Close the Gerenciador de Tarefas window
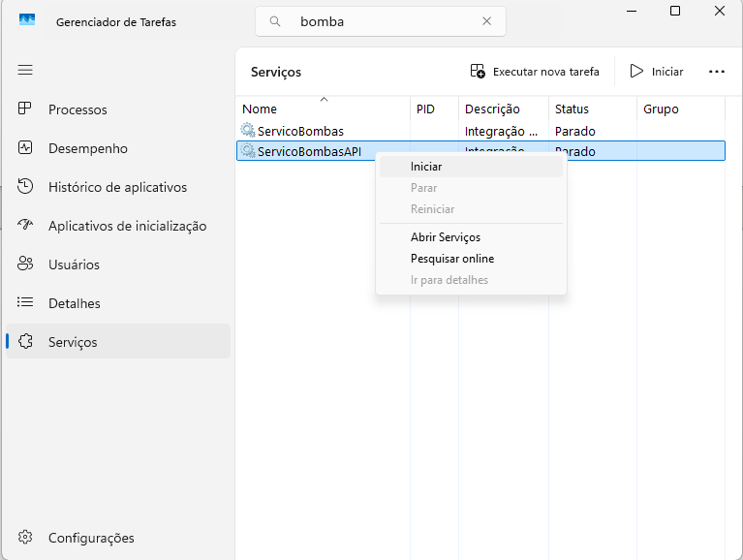This screenshot has width=743, height=560. click(720, 11)
